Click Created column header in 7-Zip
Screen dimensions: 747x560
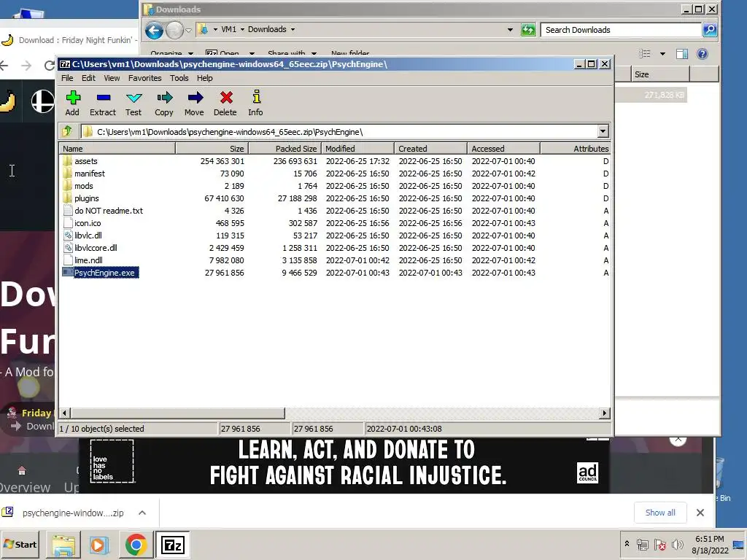[430, 149]
